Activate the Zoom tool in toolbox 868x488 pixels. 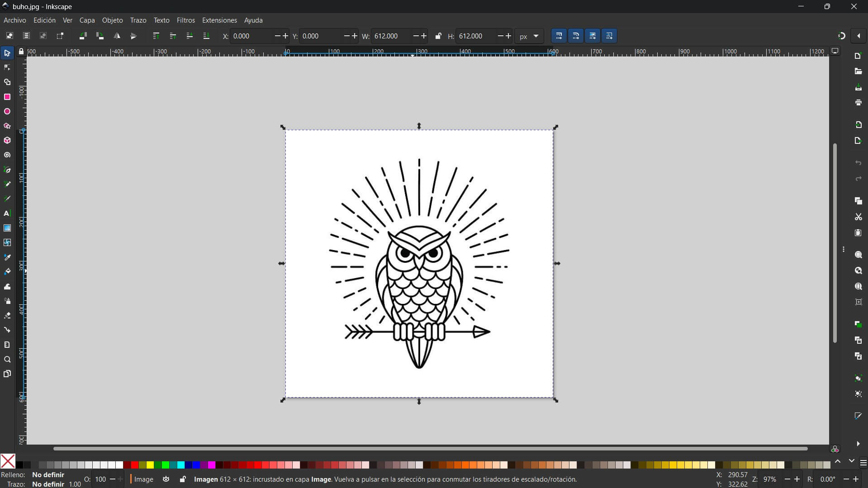(7, 360)
